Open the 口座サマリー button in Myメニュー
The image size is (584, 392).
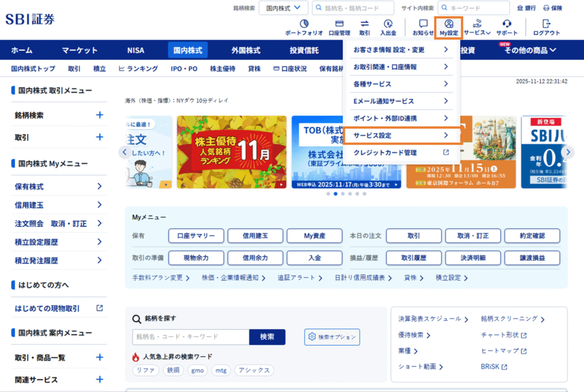pyautogui.click(x=195, y=236)
